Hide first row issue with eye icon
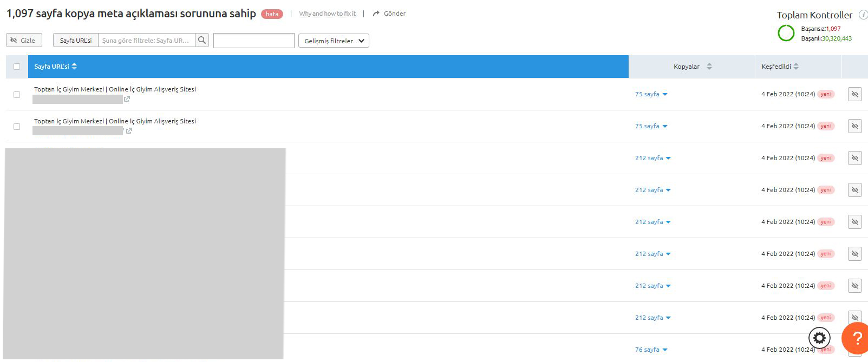 click(855, 94)
